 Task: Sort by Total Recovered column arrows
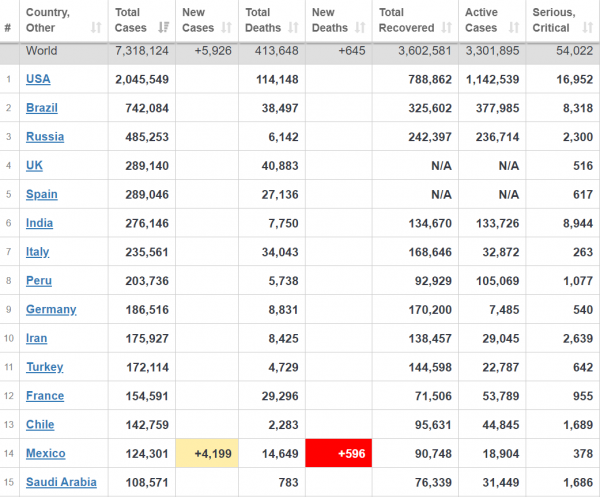point(447,28)
